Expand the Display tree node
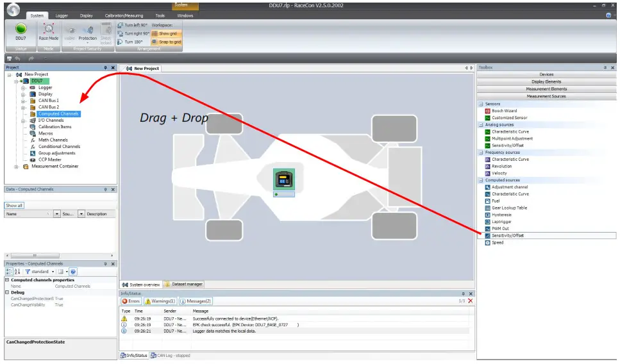This screenshot has width=620, height=364. [23, 94]
